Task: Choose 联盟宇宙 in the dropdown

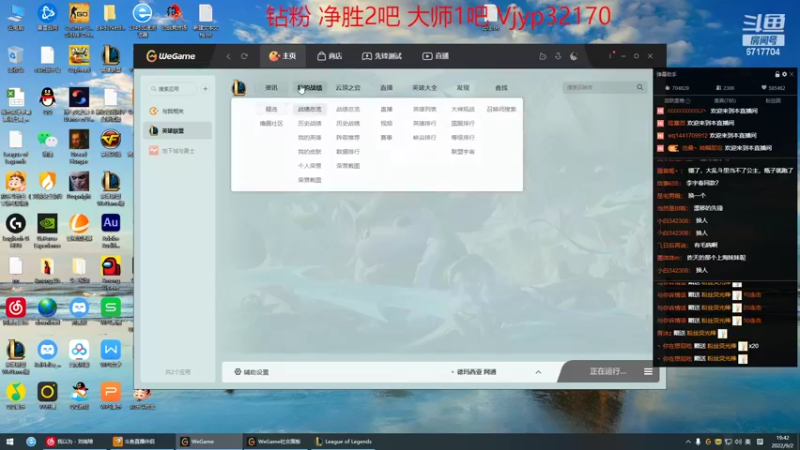Action: pyautogui.click(x=463, y=152)
